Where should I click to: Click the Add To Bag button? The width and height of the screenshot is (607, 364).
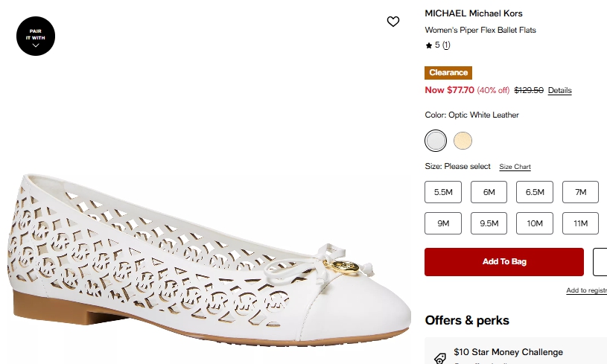click(x=504, y=262)
